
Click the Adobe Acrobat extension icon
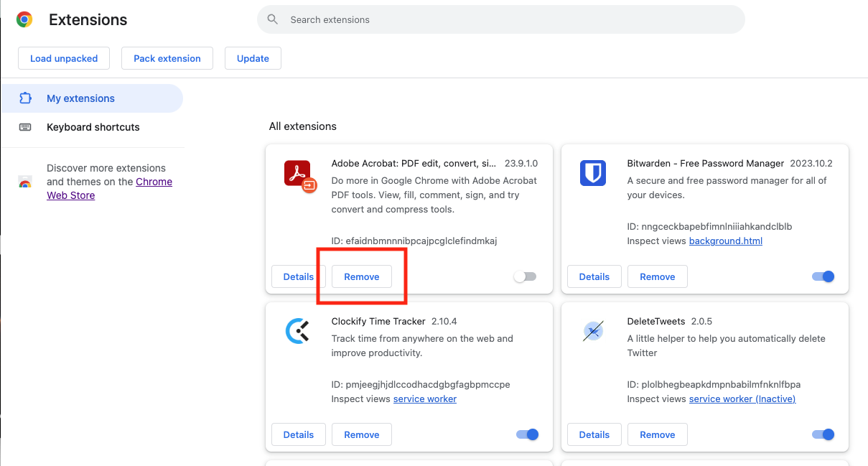pos(300,177)
